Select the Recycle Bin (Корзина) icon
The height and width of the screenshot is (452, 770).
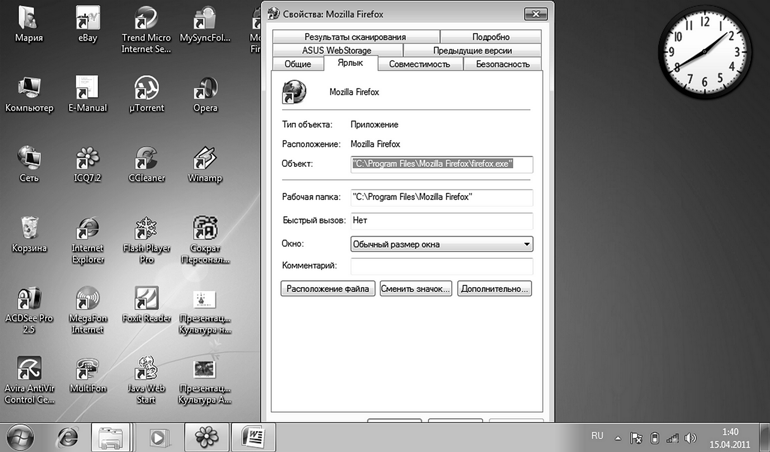point(29,231)
